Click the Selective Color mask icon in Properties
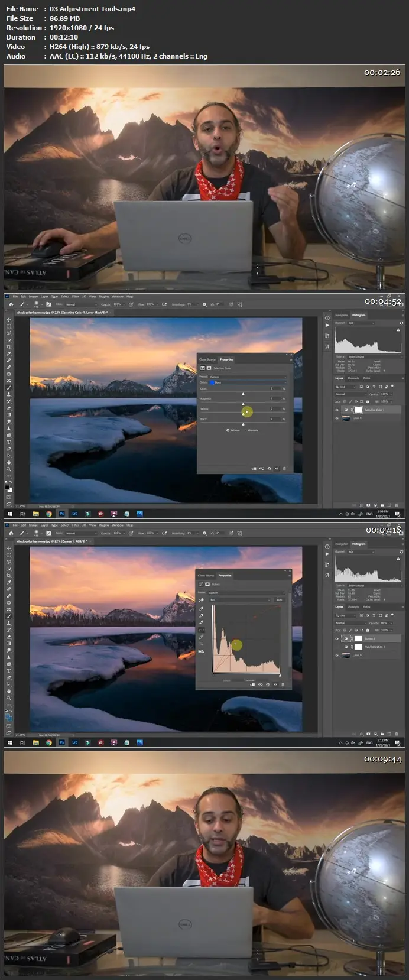Screen dimensions: 409x980 [209, 368]
